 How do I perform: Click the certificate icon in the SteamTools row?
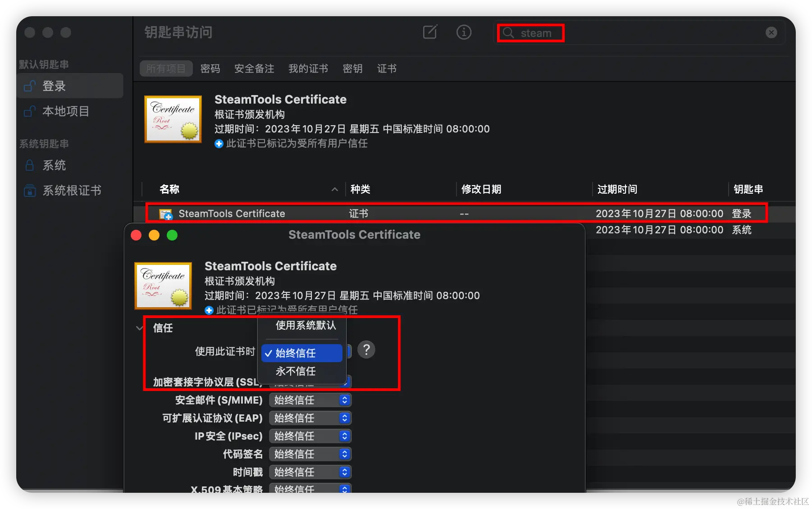click(x=166, y=214)
